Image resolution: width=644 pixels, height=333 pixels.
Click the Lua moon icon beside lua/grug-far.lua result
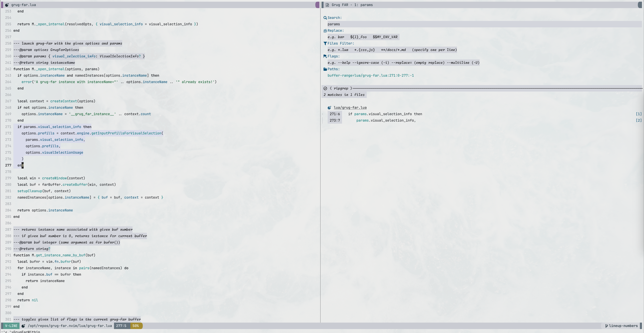click(329, 107)
